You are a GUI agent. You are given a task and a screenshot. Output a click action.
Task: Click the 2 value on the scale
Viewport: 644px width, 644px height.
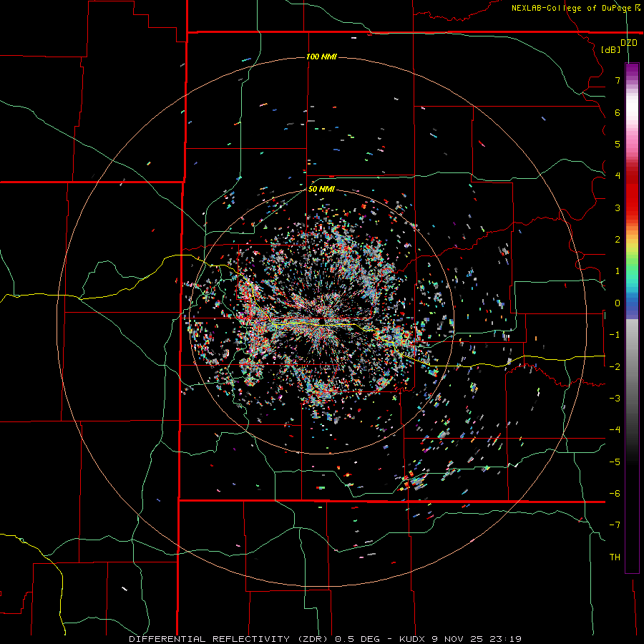tap(618, 240)
